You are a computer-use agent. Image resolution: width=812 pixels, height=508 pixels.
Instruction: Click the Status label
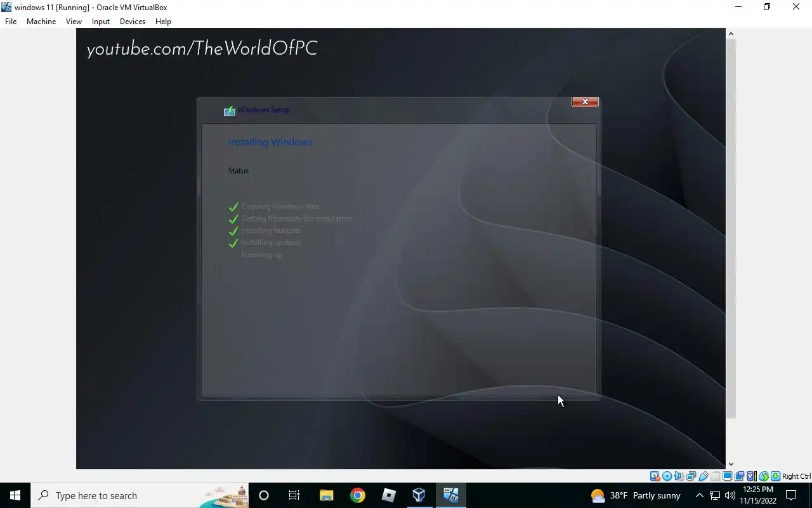tap(239, 170)
